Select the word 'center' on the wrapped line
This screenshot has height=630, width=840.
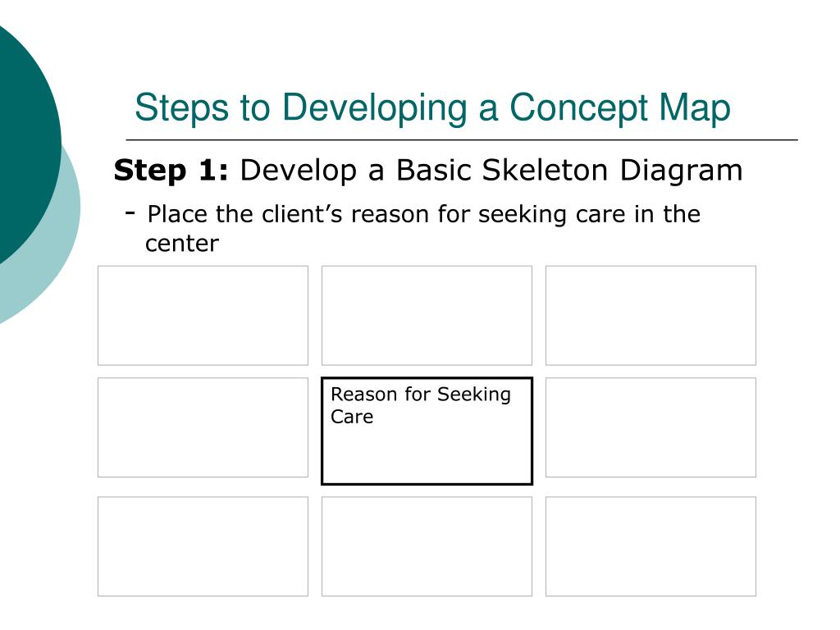[182, 244]
